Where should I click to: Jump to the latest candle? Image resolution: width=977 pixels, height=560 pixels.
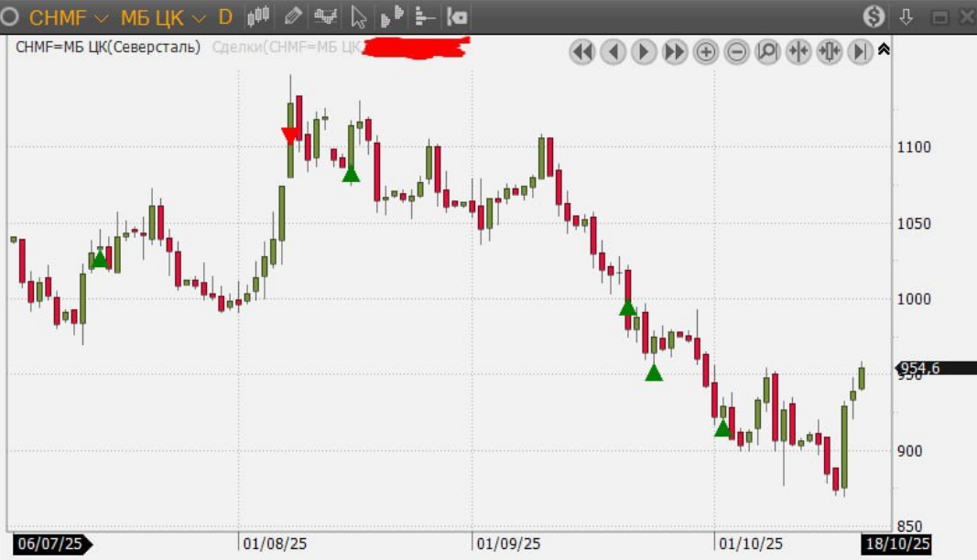pos(860,52)
